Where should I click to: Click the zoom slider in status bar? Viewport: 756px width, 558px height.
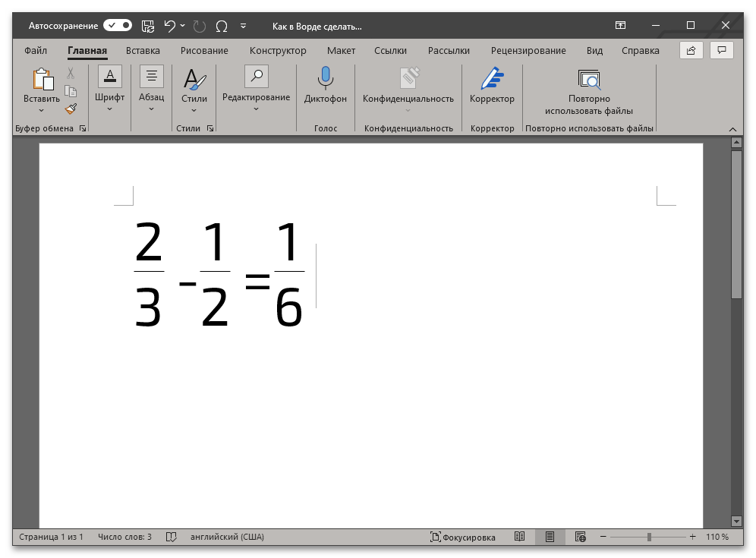coord(649,537)
